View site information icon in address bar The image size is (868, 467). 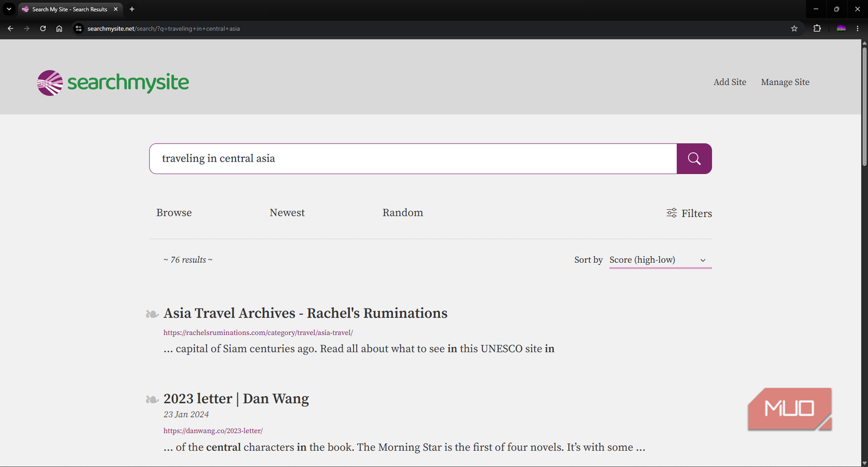[79, 28]
